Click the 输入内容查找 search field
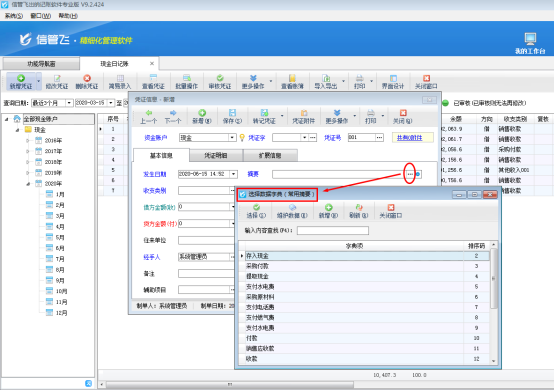This screenshot has width=554, height=390. pyautogui.click(x=333, y=230)
